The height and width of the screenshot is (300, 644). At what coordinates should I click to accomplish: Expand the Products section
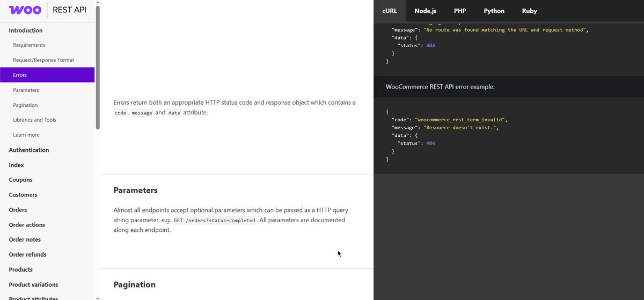pyautogui.click(x=20, y=270)
